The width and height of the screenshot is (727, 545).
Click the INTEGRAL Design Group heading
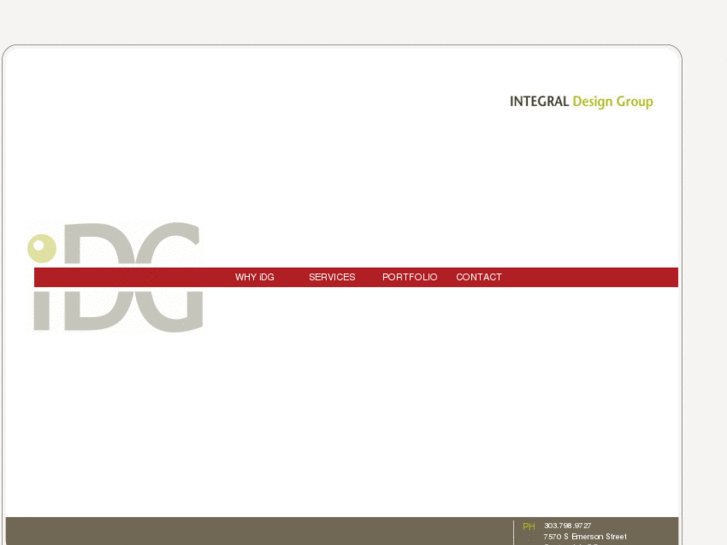click(581, 102)
